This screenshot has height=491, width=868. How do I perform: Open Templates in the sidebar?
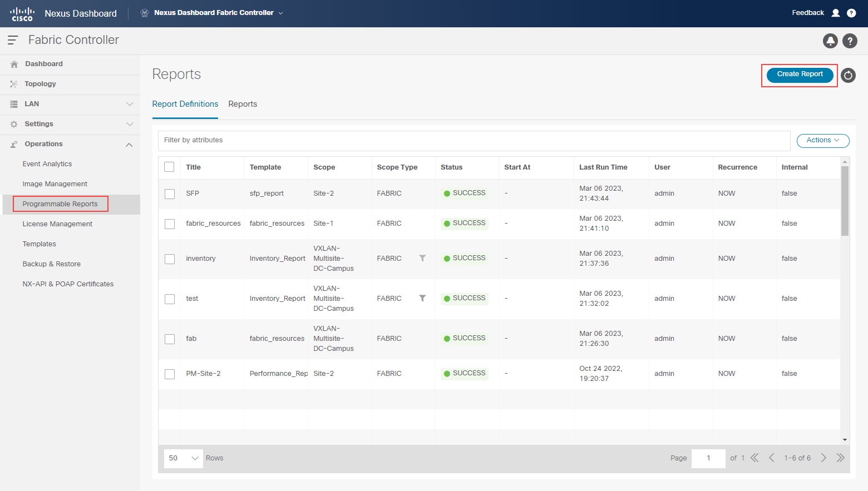point(39,244)
